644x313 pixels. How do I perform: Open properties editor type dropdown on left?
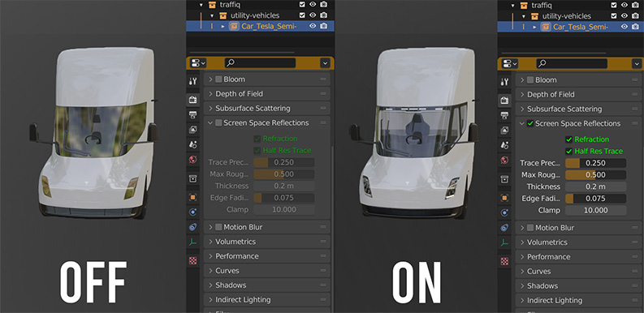[x=198, y=62]
